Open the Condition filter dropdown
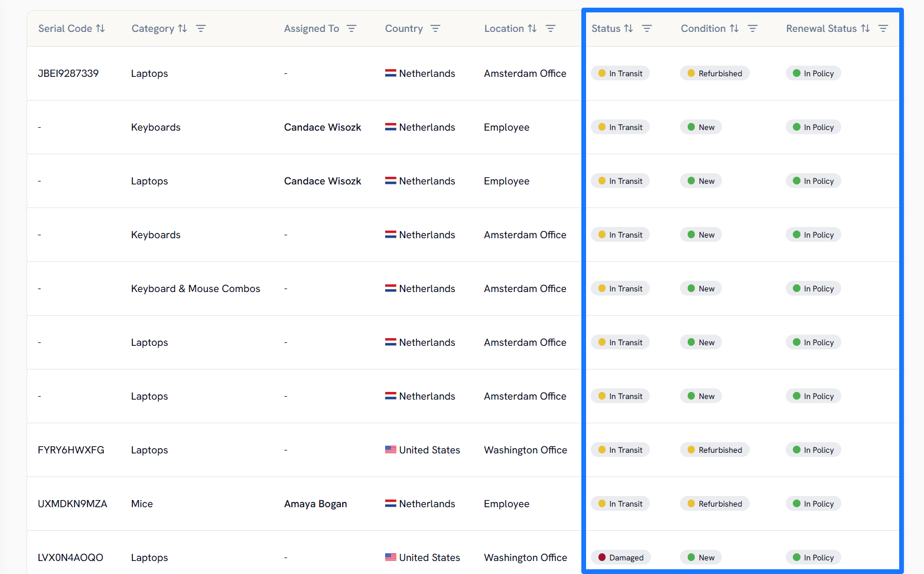Image resolution: width=924 pixels, height=574 pixels. pos(753,28)
